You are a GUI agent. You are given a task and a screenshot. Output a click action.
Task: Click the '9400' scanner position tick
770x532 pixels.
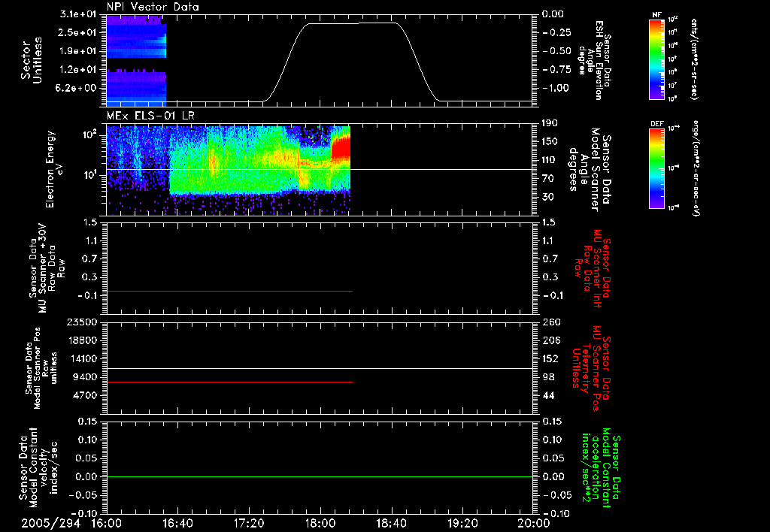[86, 377]
